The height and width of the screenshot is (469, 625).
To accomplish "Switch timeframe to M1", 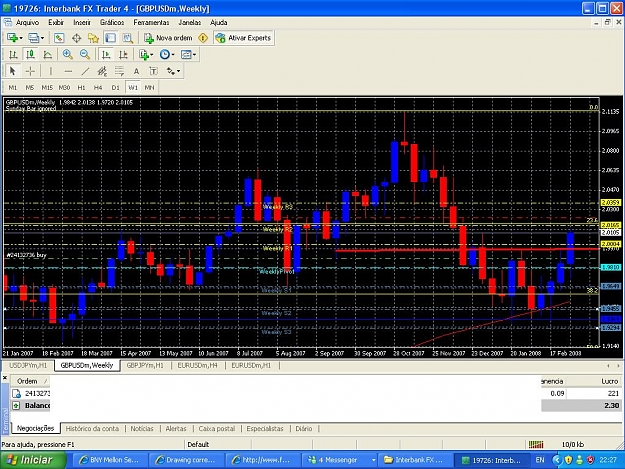I will [13, 87].
